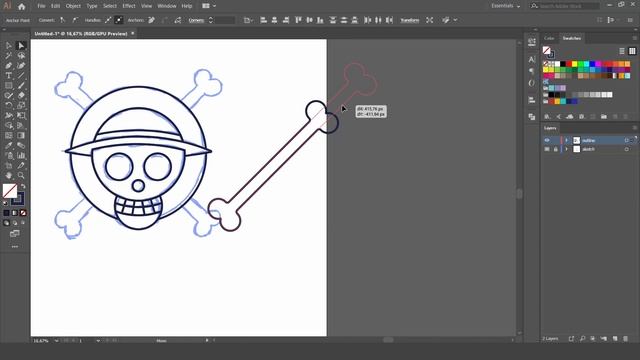This screenshot has height=360, width=640.
Task: Select the Lasso tool
Action: point(21,56)
